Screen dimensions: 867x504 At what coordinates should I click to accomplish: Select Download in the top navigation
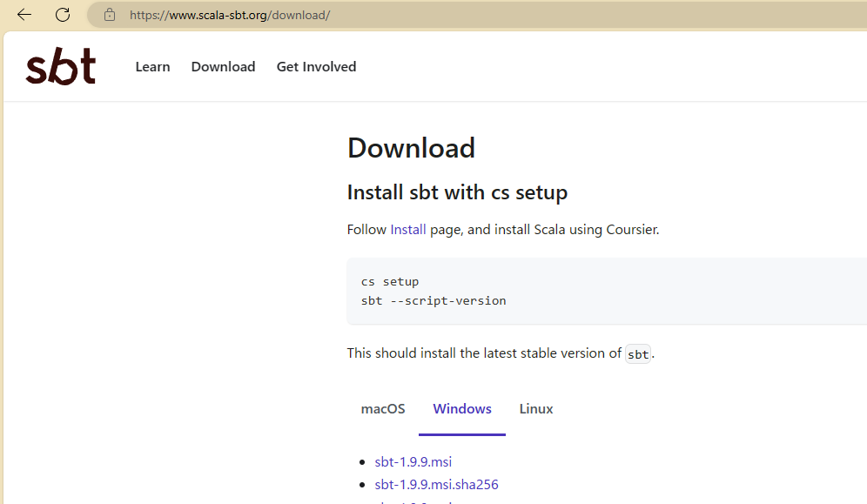point(223,67)
